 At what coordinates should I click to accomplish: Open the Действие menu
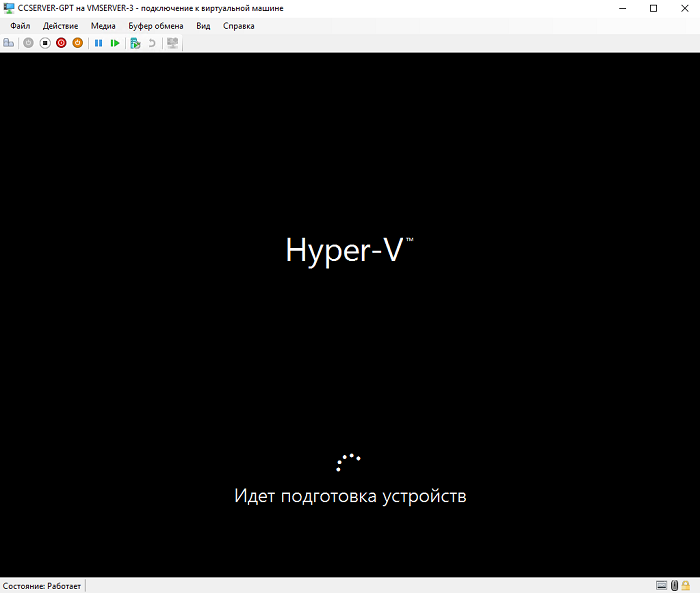pos(60,26)
